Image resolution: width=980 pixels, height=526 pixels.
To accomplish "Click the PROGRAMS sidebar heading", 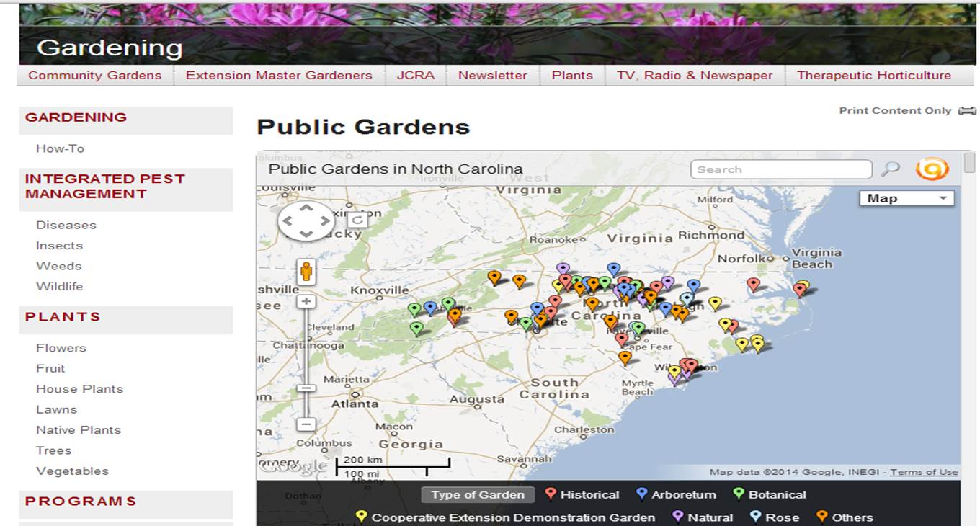I will tap(81, 502).
